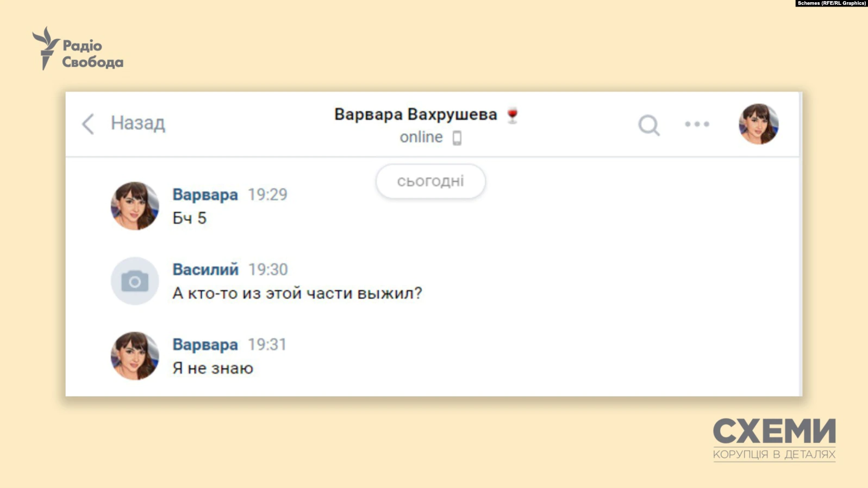Viewport: 868px width, 488px height.
Task: Open the three-dots more actions menu
Action: 697,124
